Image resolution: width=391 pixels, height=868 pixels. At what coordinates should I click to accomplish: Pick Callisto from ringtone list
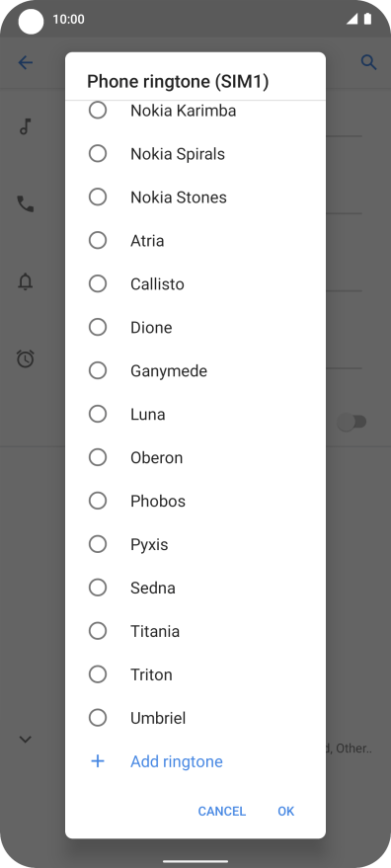coord(195,284)
